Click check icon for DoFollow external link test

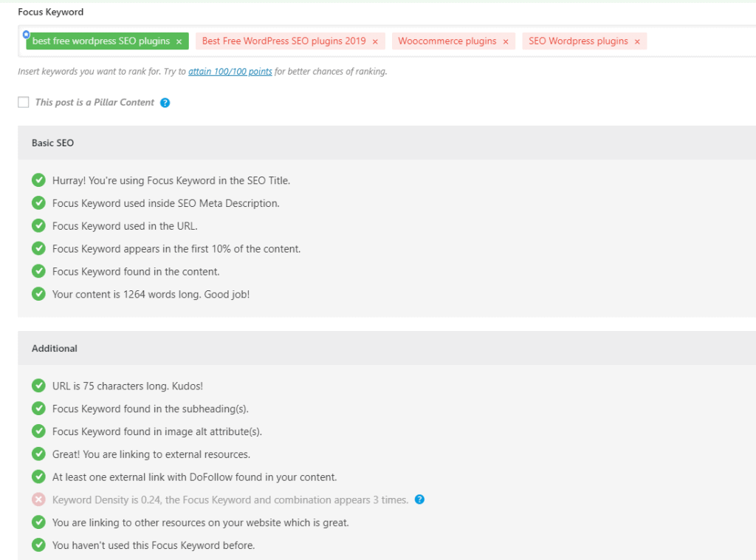pos(38,477)
